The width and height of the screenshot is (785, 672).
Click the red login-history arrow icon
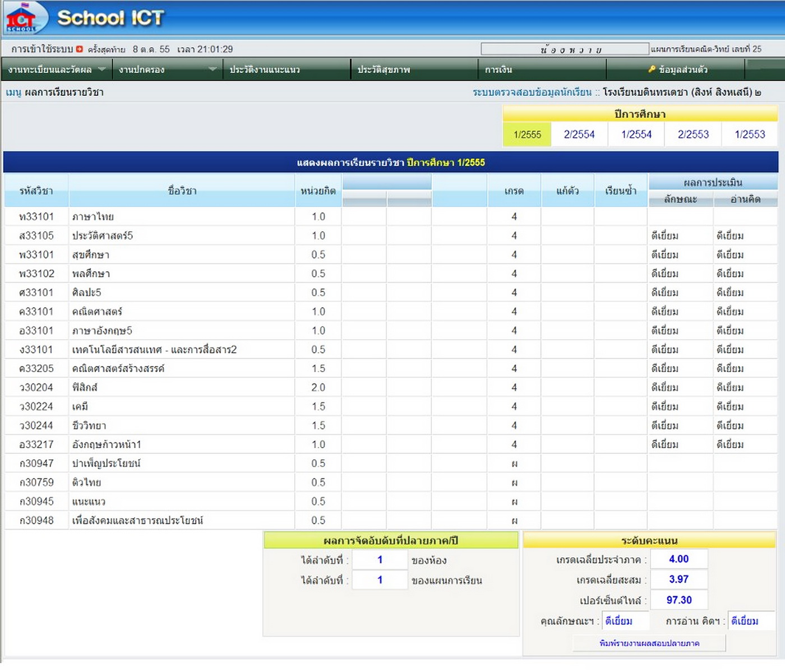pyautogui.click(x=80, y=49)
